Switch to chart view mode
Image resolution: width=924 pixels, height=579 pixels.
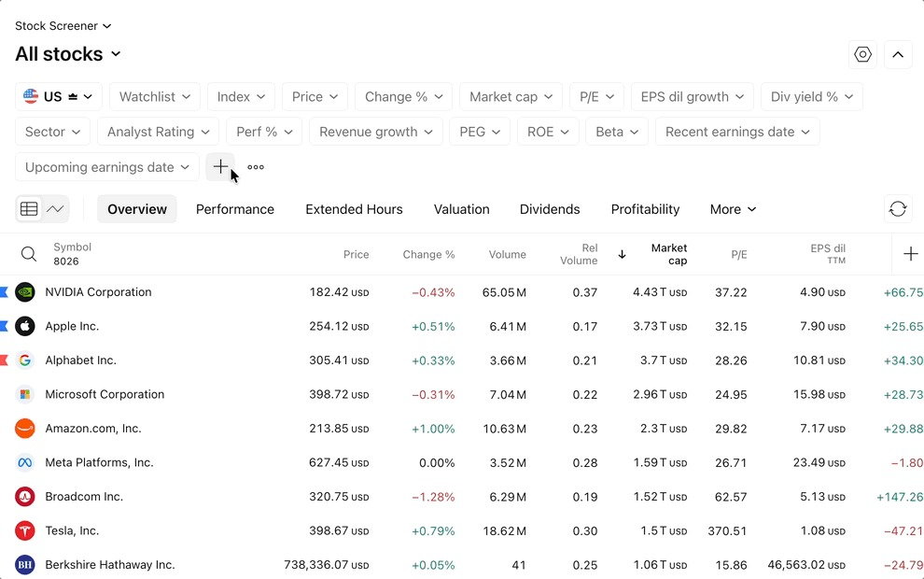[55, 209]
